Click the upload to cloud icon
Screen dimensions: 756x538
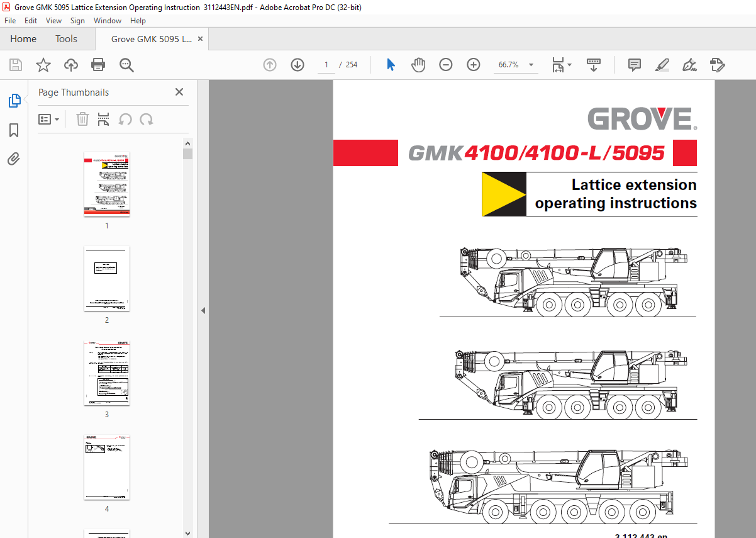71,65
